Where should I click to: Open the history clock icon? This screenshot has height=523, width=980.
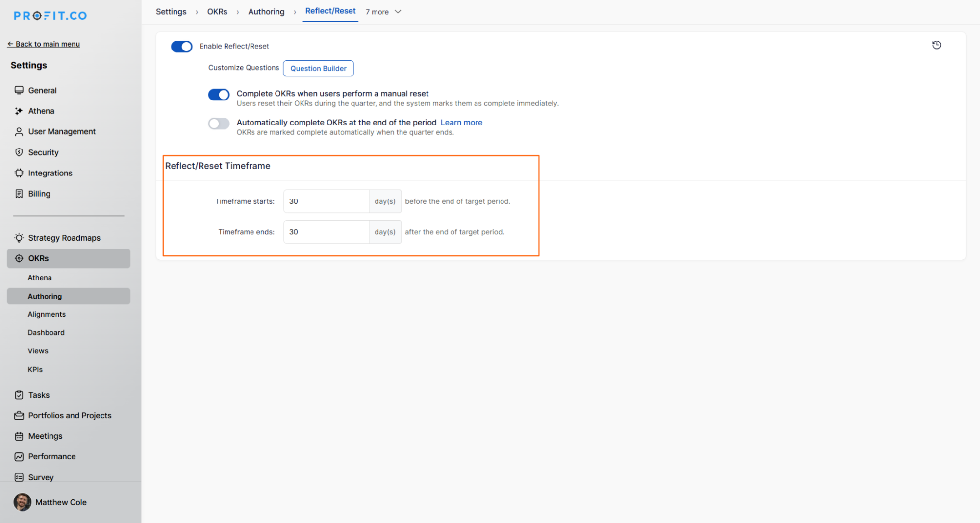(936, 45)
